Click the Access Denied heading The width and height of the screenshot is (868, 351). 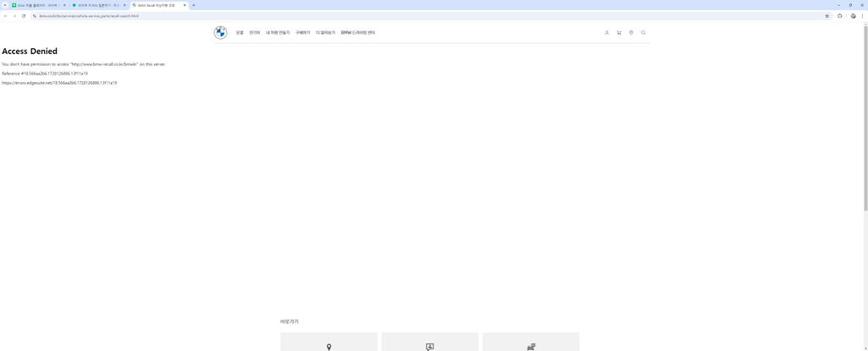pos(30,52)
